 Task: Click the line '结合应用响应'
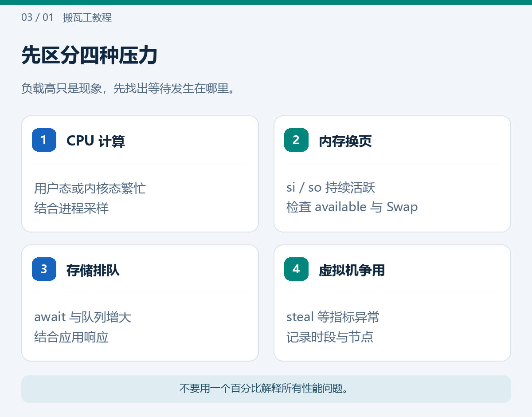(71, 337)
